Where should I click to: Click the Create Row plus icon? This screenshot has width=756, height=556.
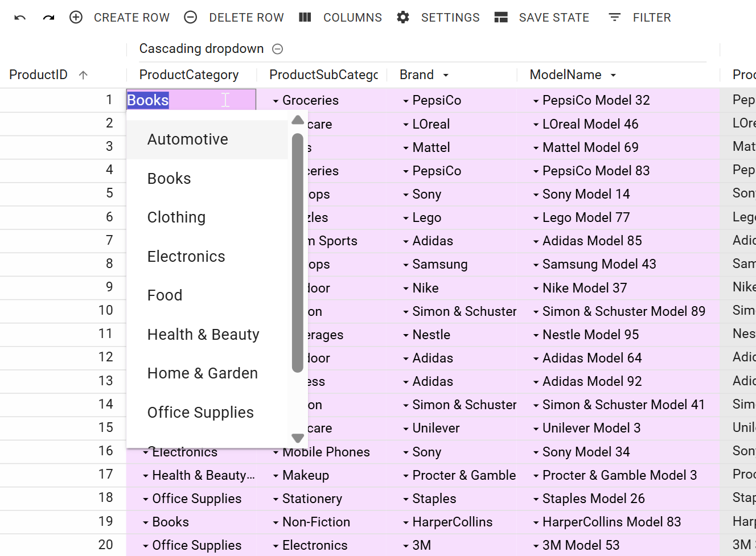click(x=76, y=18)
